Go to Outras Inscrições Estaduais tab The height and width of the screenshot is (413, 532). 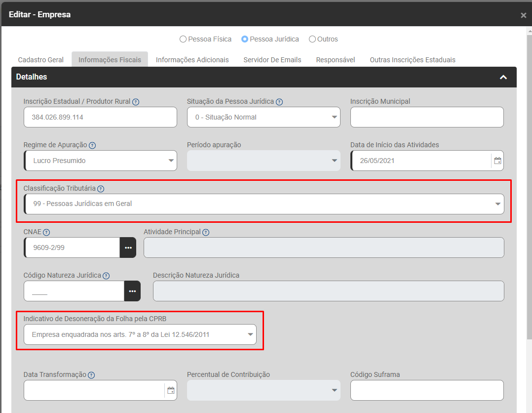click(x=413, y=60)
